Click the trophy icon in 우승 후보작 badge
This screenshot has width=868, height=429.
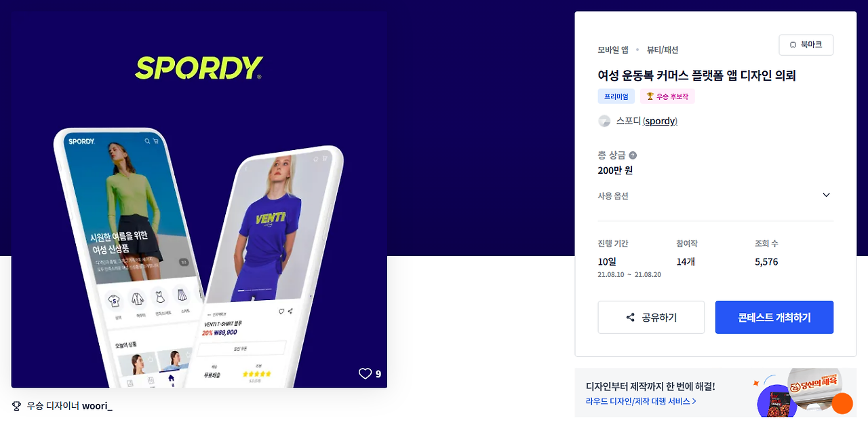650,96
